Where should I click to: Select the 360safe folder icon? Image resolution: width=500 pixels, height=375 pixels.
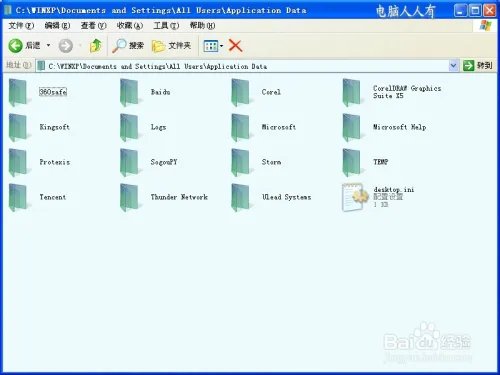pos(18,92)
